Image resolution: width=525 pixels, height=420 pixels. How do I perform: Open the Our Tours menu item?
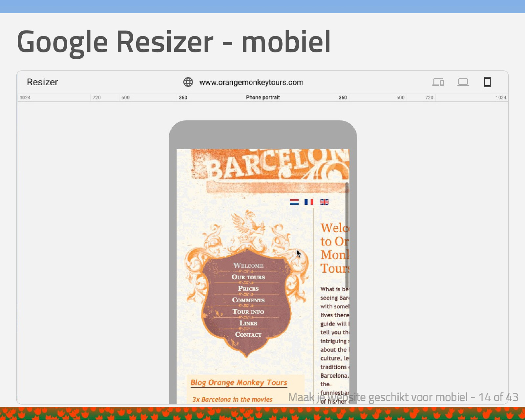coord(248,277)
